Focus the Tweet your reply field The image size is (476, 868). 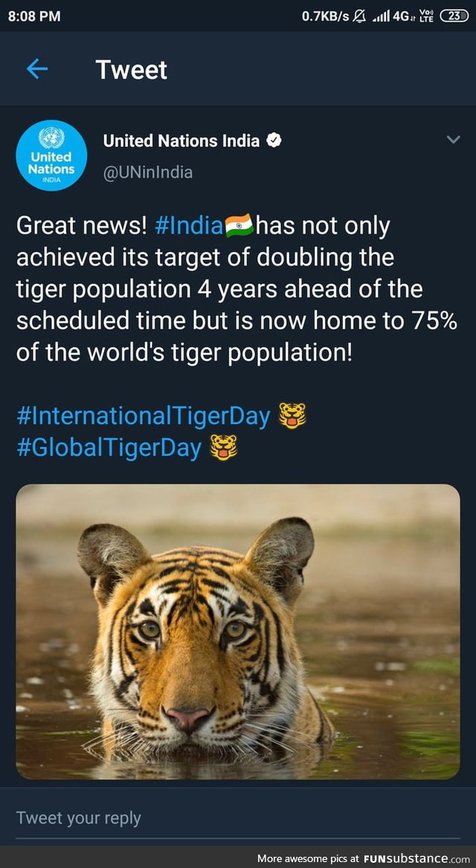tap(238, 817)
